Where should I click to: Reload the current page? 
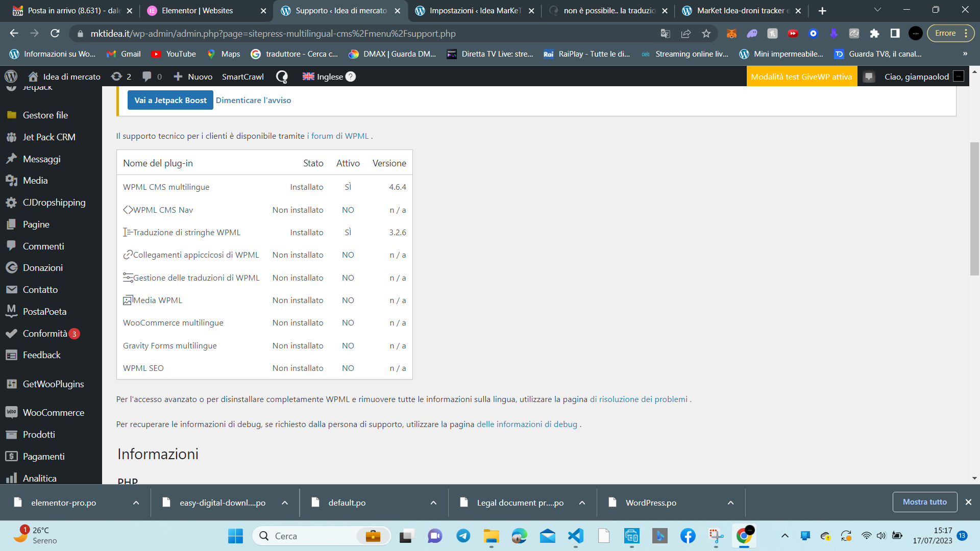(55, 34)
